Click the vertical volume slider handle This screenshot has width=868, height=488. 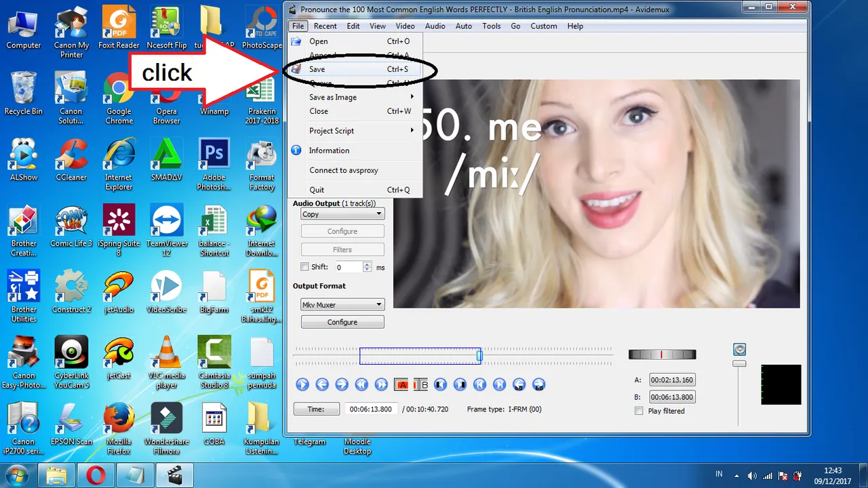click(740, 364)
